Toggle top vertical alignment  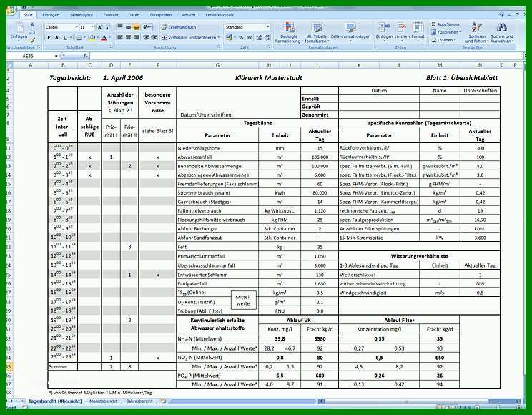[x=120, y=26]
